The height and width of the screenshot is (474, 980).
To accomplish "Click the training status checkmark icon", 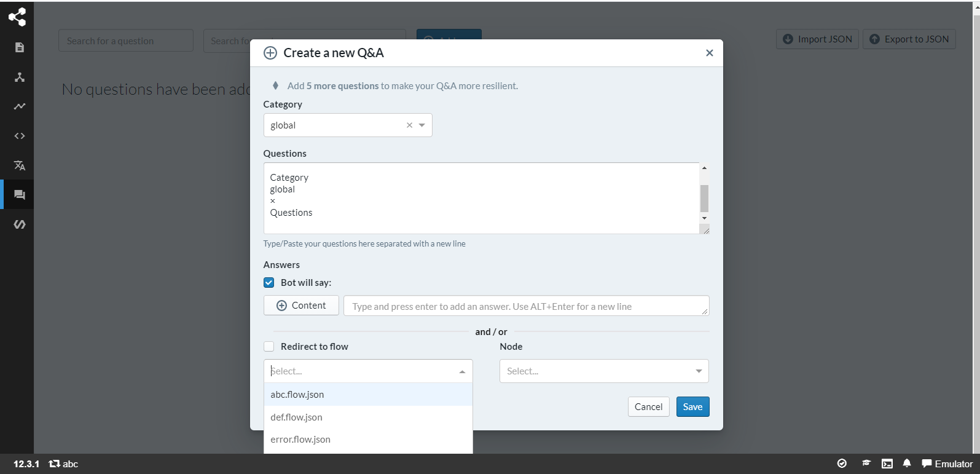I will tap(842, 464).
